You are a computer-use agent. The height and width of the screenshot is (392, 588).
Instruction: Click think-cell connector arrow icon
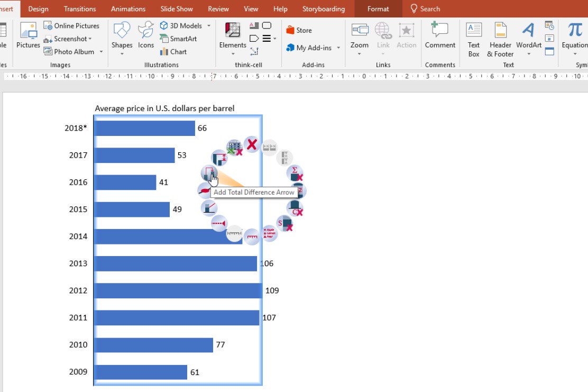254,51
